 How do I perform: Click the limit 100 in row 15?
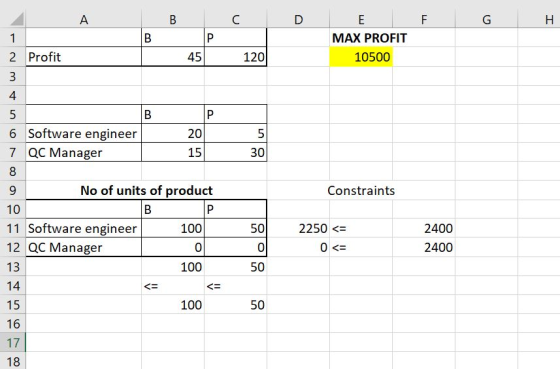click(x=173, y=304)
